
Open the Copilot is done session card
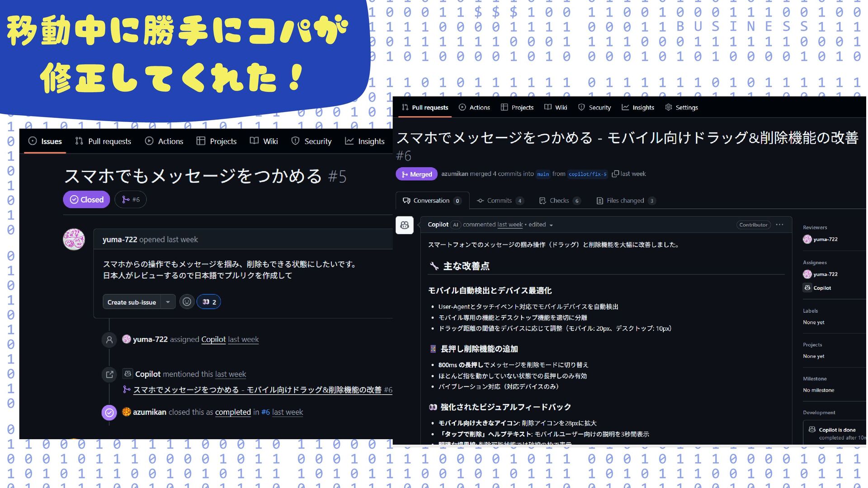coord(835,432)
